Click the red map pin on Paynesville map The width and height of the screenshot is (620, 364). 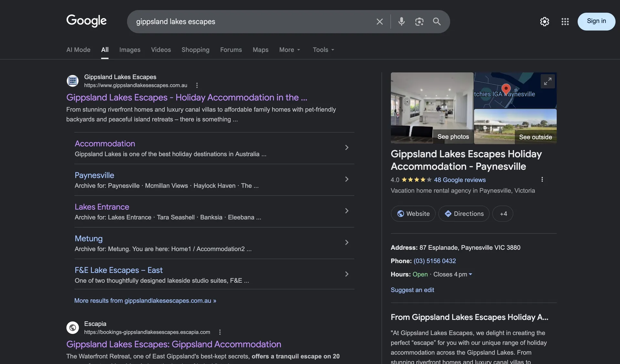(x=506, y=89)
